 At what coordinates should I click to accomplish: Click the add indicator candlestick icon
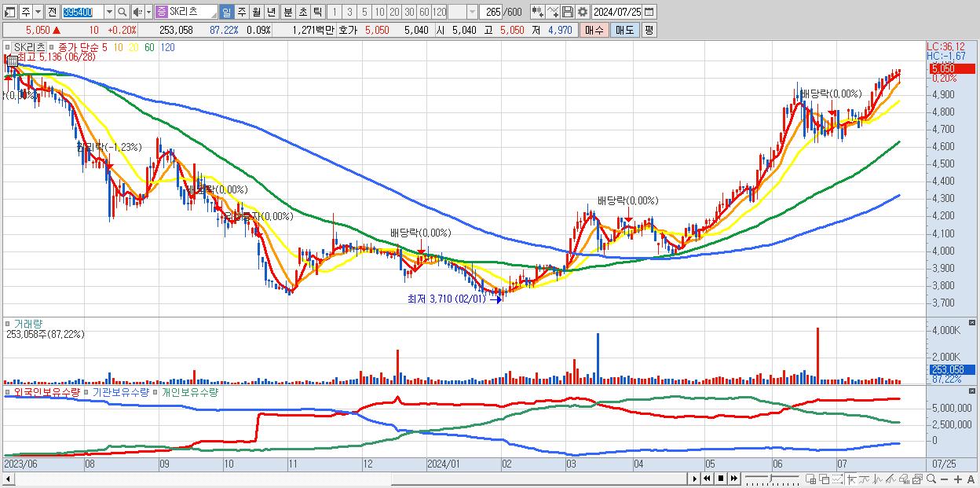pyautogui.click(x=538, y=13)
